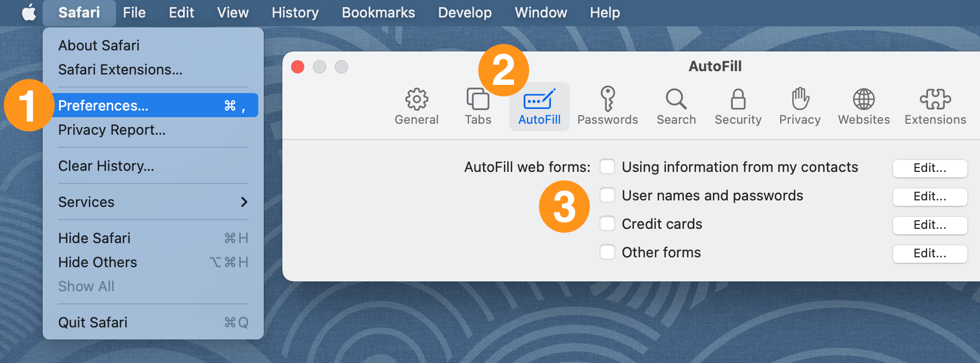This screenshot has height=363, width=980.
Task: Edit Other forms autofill data
Action: pyautogui.click(x=930, y=253)
